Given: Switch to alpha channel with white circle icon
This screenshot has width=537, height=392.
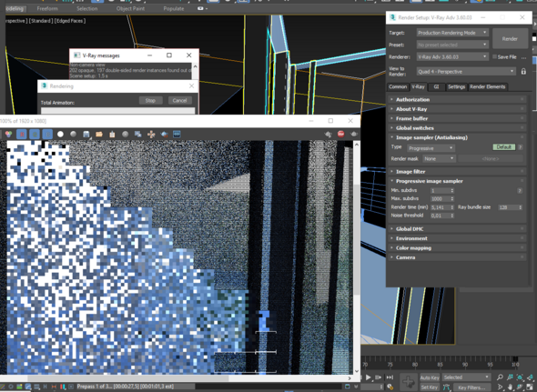Looking at the screenshot, I should [x=60, y=135].
